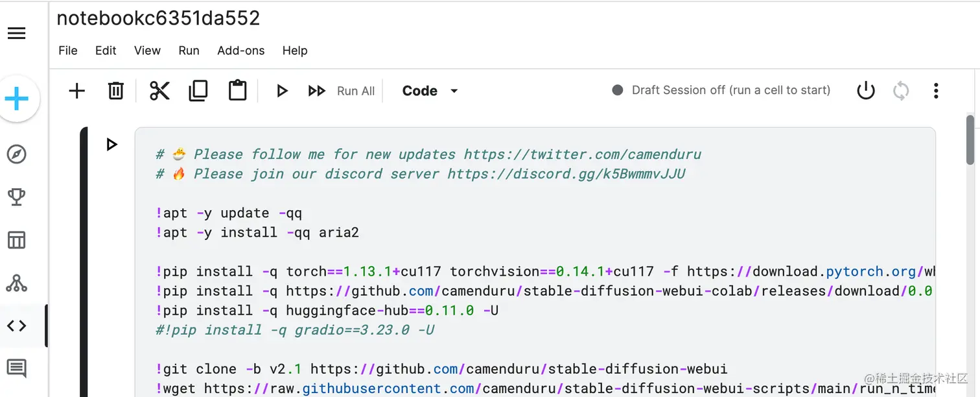
Task: Open the Code cell type dropdown
Action: [430, 91]
